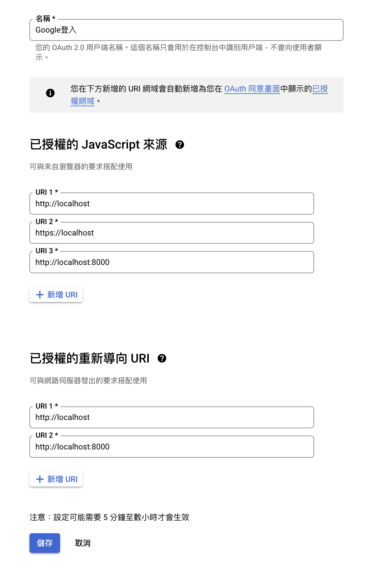The width and height of the screenshot is (392, 563).
Task: Open help for 已授權的 JavaScript 來源
Action: (180, 145)
